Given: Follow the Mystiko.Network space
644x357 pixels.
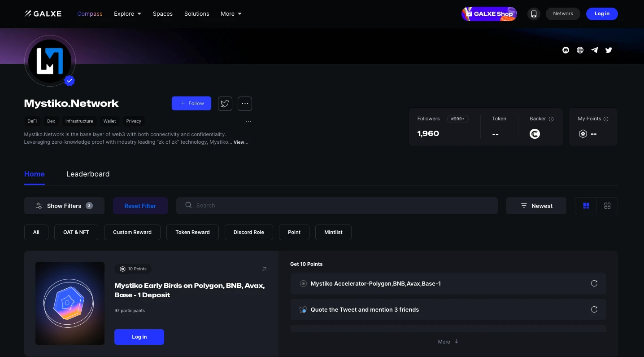Looking at the screenshot, I should pyautogui.click(x=191, y=103).
